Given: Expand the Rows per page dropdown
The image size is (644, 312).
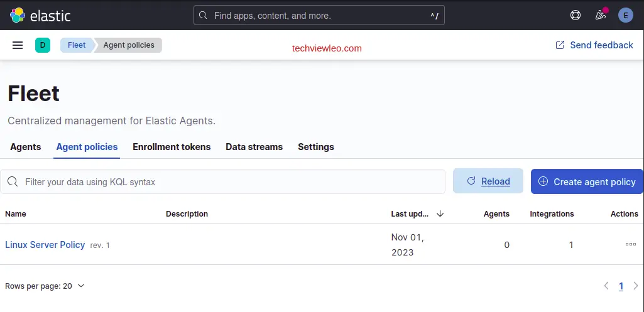Looking at the screenshot, I should (x=45, y=286).
